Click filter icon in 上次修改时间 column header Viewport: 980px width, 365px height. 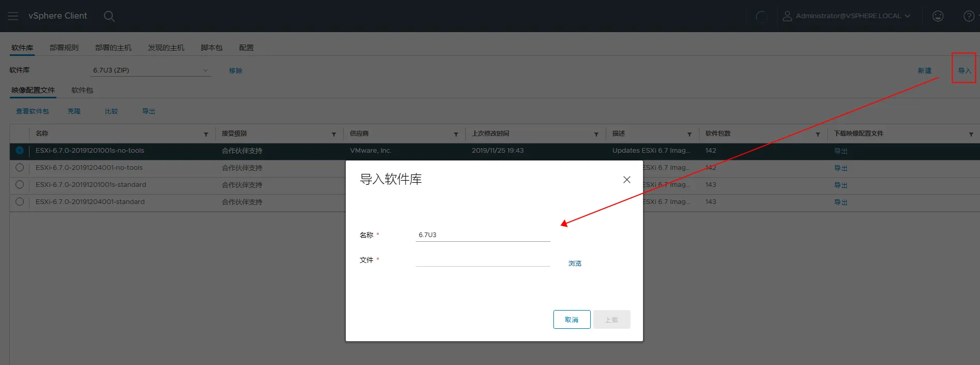[x=596, y=134]
